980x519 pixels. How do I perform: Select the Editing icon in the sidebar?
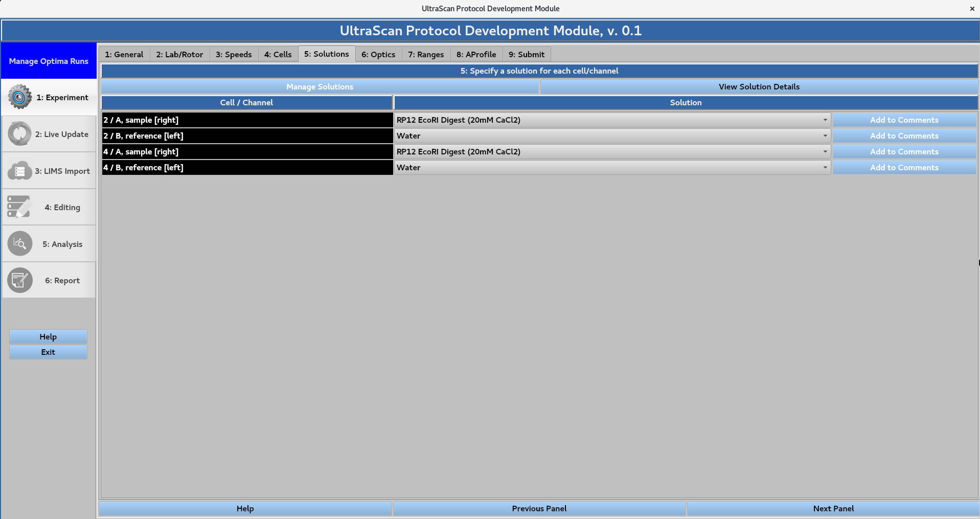coord(19,207)
